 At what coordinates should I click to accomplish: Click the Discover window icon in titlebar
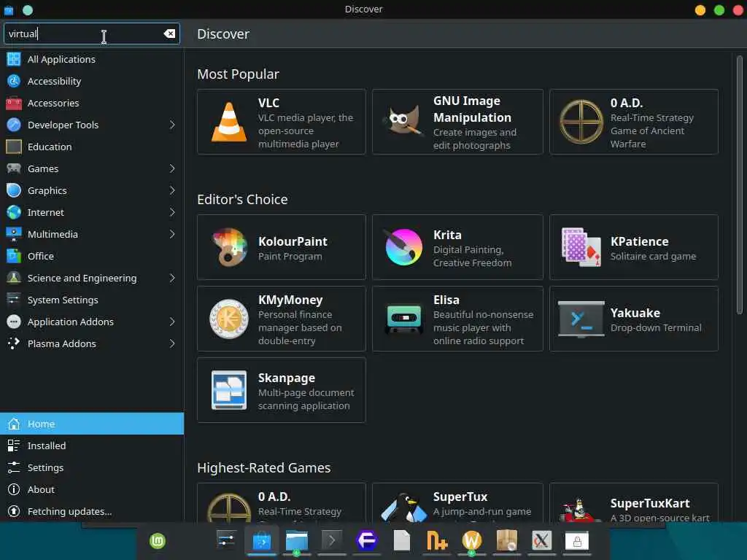[9, 10]
